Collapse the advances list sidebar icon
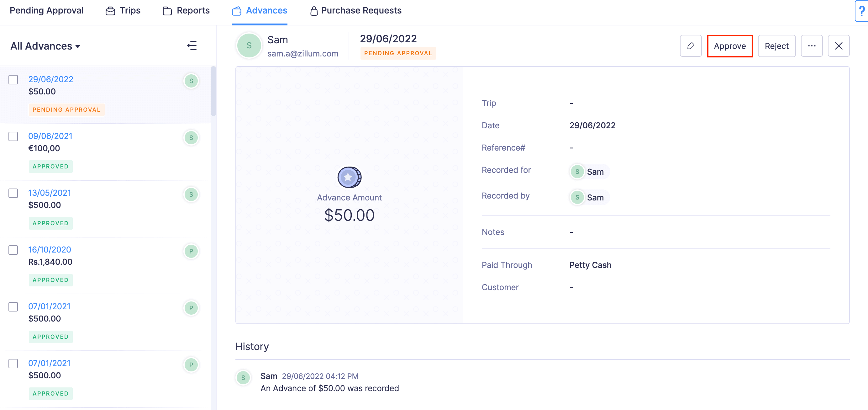Image resolution: width=868 pixels, height=410 pixels. (192, 45)
